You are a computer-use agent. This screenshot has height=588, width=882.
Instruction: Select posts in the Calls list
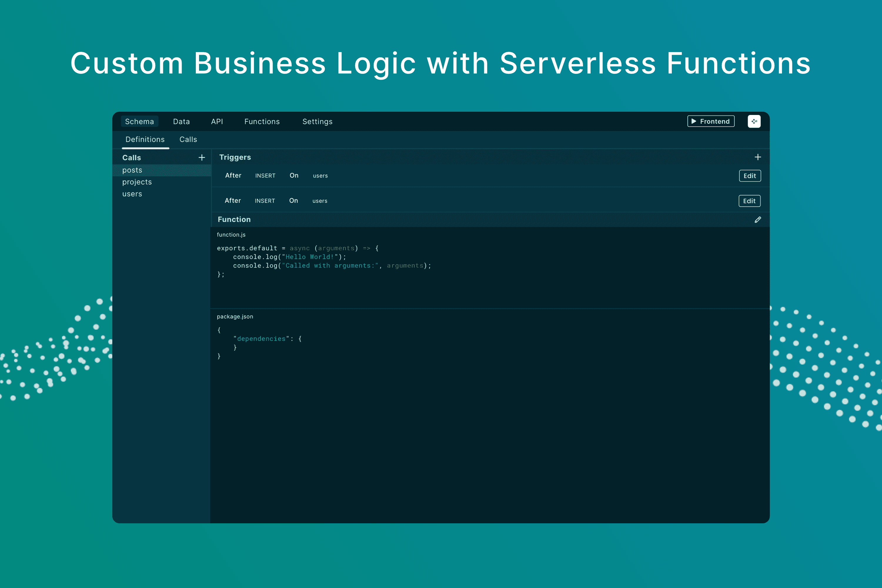tap(132, 170)
